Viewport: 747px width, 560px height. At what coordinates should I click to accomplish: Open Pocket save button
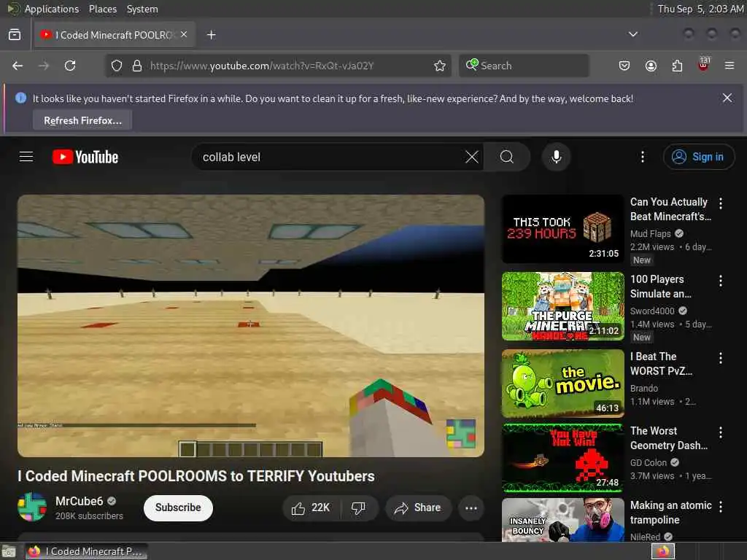click(624, 66)
